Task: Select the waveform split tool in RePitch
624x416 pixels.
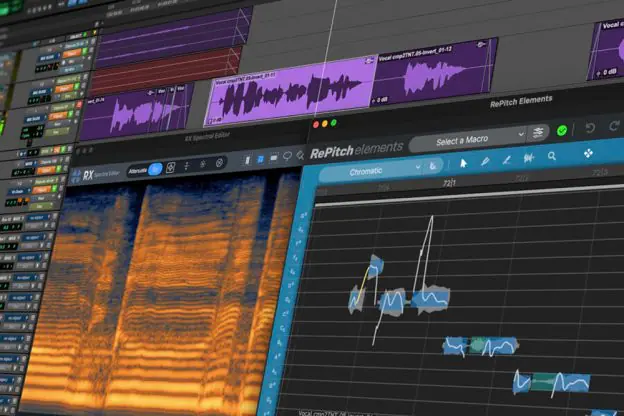Action: coord(528,158)
